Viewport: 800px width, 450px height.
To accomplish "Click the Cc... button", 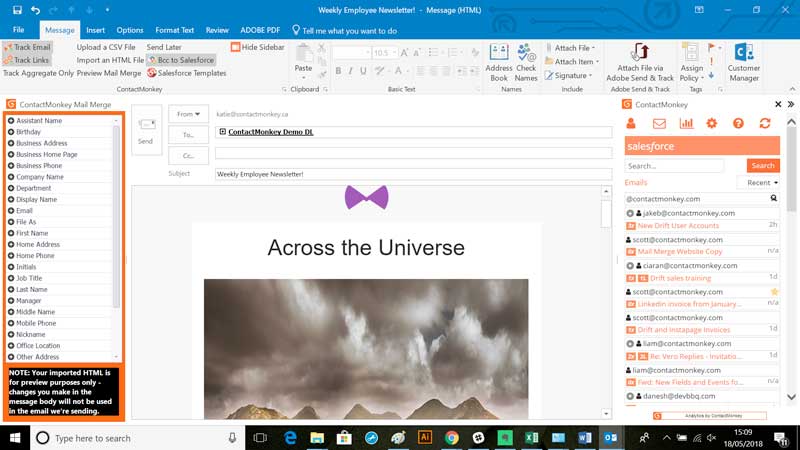I will [x=188, y=156].
